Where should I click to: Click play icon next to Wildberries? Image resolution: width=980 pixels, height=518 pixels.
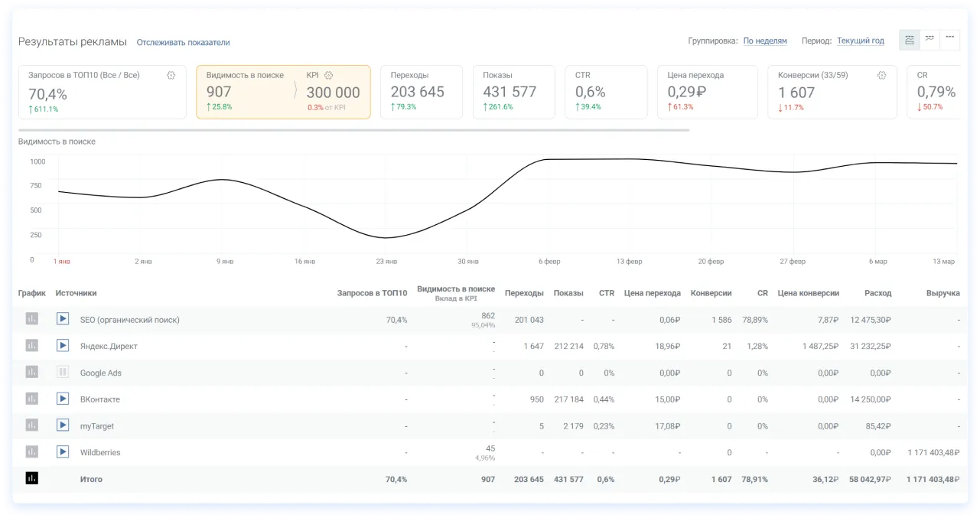click(63, 451)
